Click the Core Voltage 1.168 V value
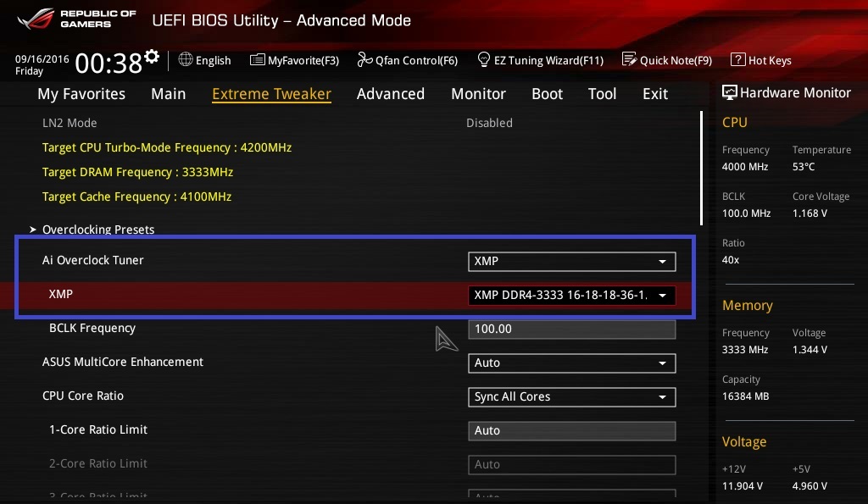The image size is (868, 504). (810, 213)
